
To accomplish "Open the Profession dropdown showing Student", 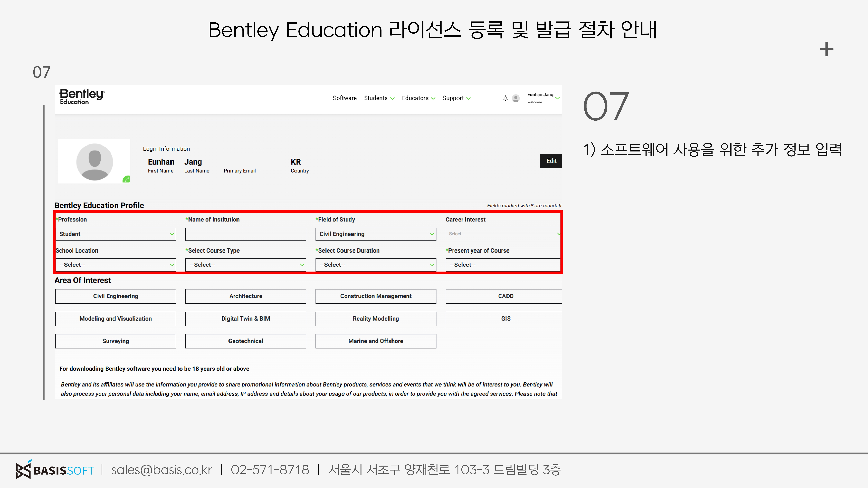I will pos(116,234).
